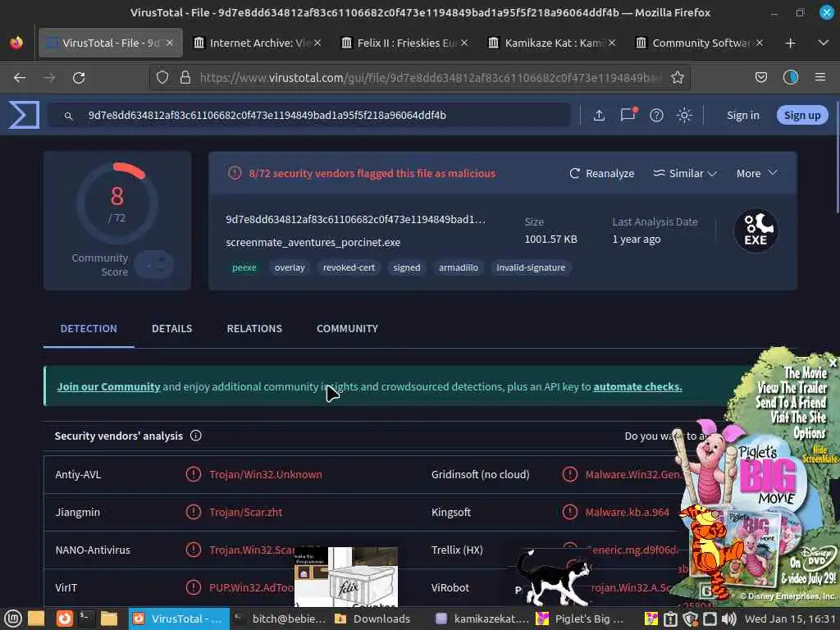Click the invalid-signature tag
The height and width of the screenshot is (630, 840).
point(531,267)
